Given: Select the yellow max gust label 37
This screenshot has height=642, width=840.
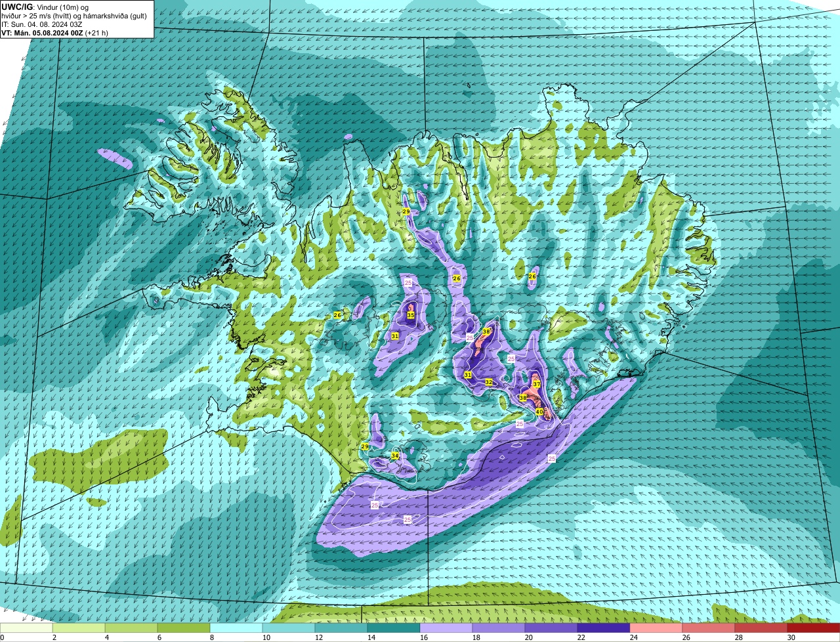Looking at the screenshot, I should point(536,384).
